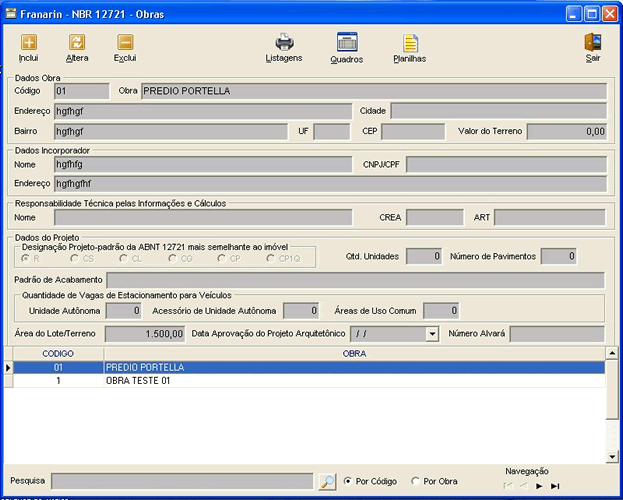623x500 pixels.
Task: Click the Inclui add-record icon
Action: click(x=29, y=42)
